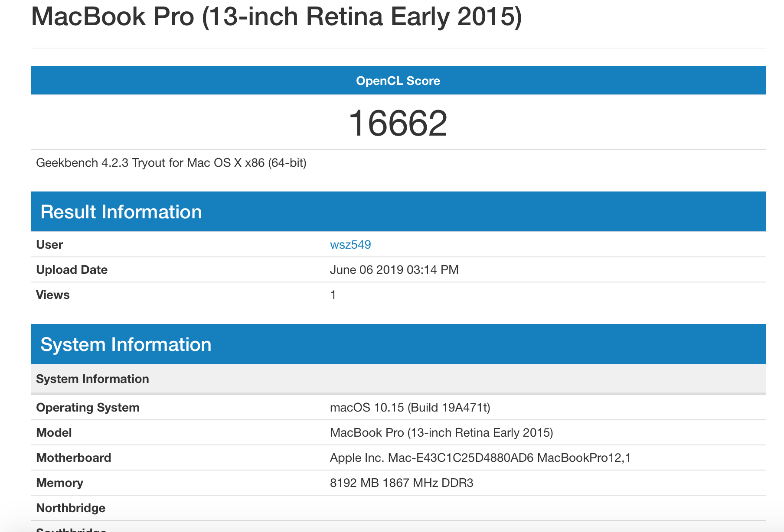Click the Memory row label
784x532 pixels.
[x=60, y=483]
